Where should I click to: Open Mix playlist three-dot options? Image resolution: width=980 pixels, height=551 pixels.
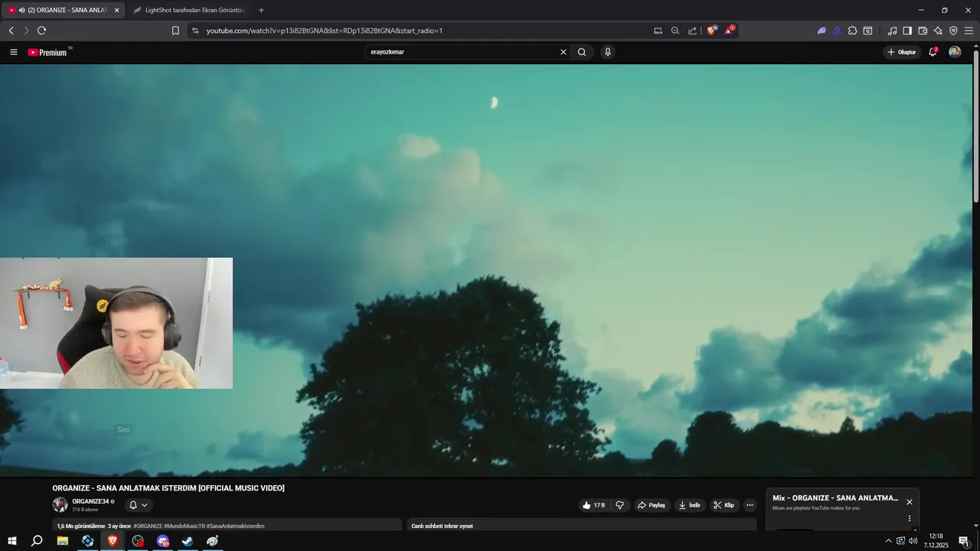tap(910, 518)
